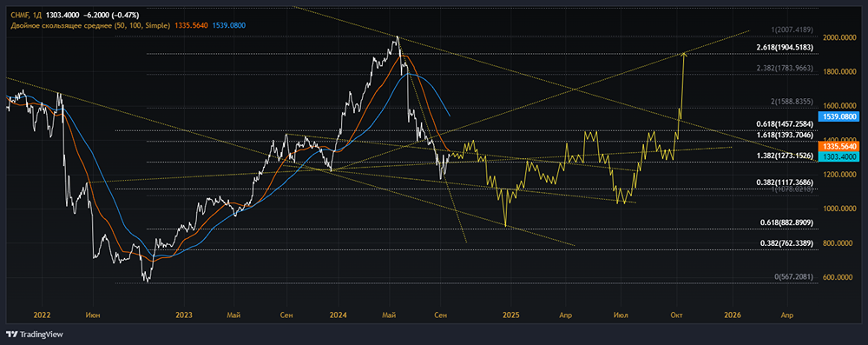Image resolution: width=868 pixels, height=345 pixels.
Task: Click the blue MA value 1539.0800 in legend
Action: tap(229, 25)
